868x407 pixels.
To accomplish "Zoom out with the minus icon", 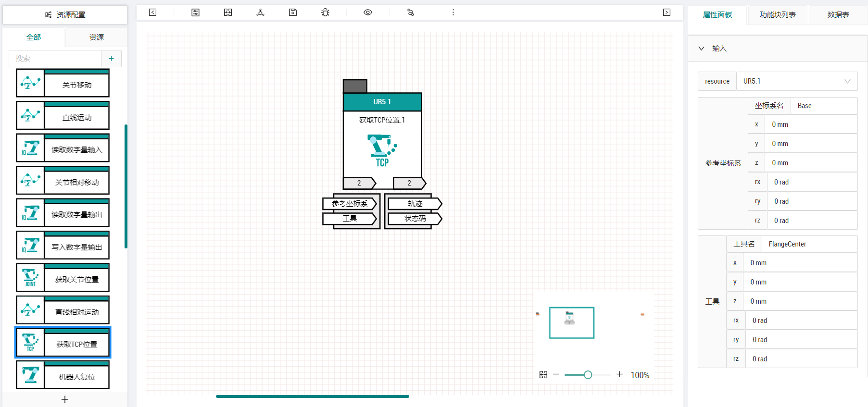I will click(x=556, y=374).
